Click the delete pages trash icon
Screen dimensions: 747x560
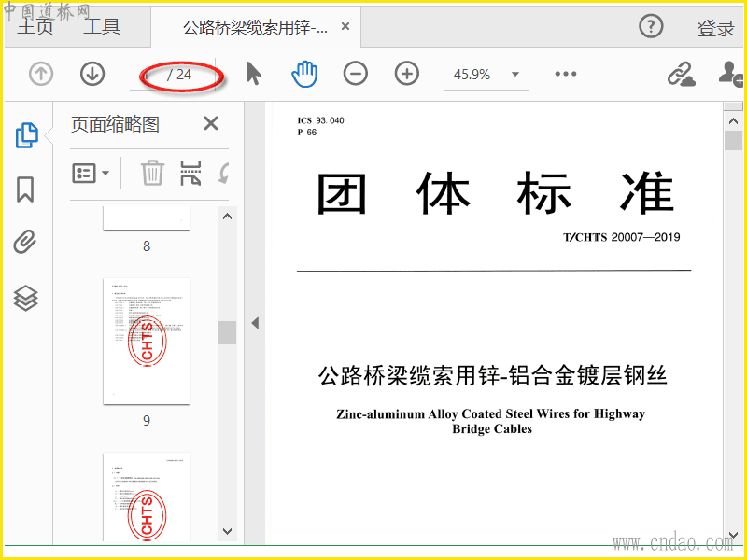point(152,173)
